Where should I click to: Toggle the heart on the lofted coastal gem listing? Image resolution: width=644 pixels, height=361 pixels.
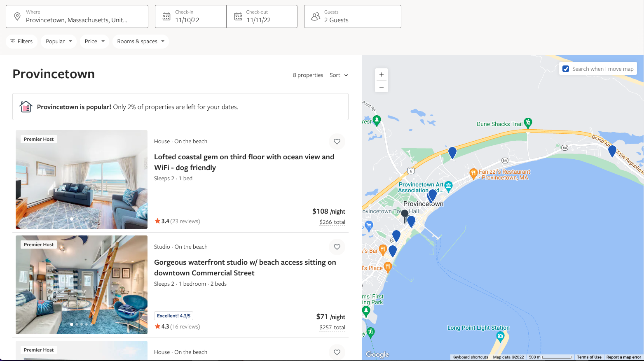tap(337, 141)
